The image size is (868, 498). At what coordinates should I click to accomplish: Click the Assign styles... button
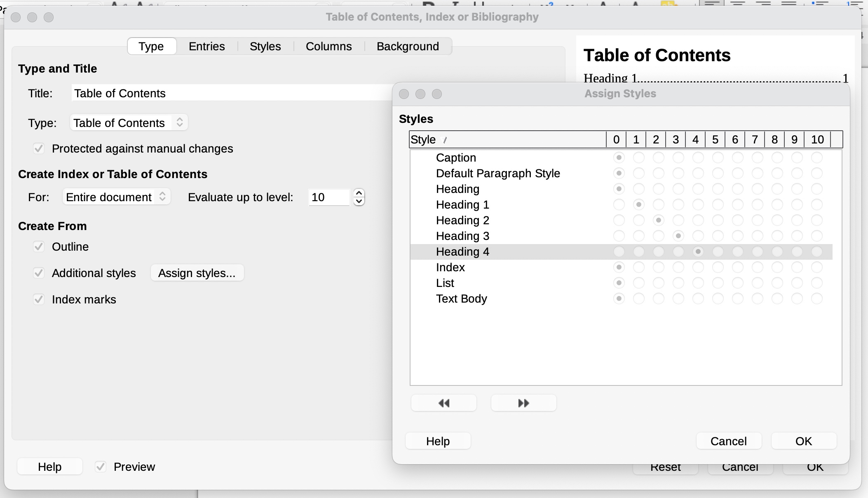pos(197,273)
